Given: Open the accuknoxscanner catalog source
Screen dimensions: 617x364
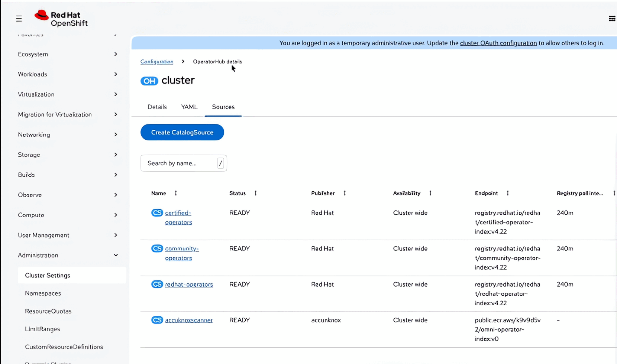Looking at the screenshot, I should (x=189, y=320).
